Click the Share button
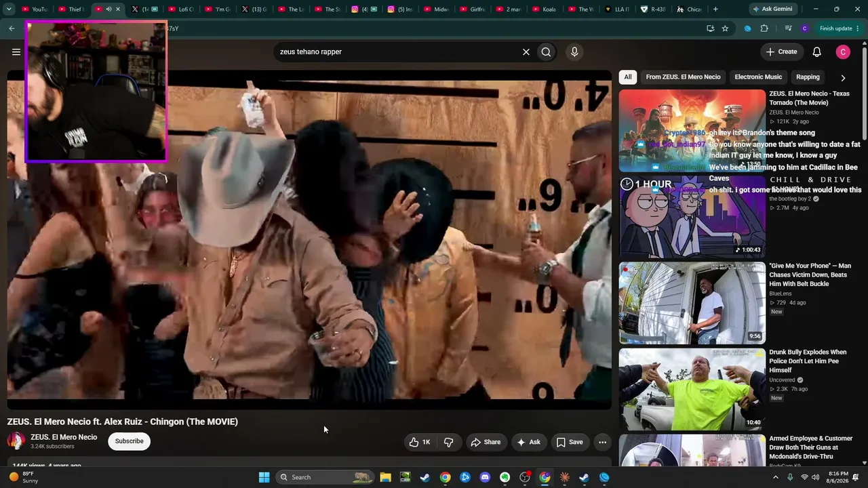This screenshot has height=488, width=868. pyautogui.click(x=486, y=442)
